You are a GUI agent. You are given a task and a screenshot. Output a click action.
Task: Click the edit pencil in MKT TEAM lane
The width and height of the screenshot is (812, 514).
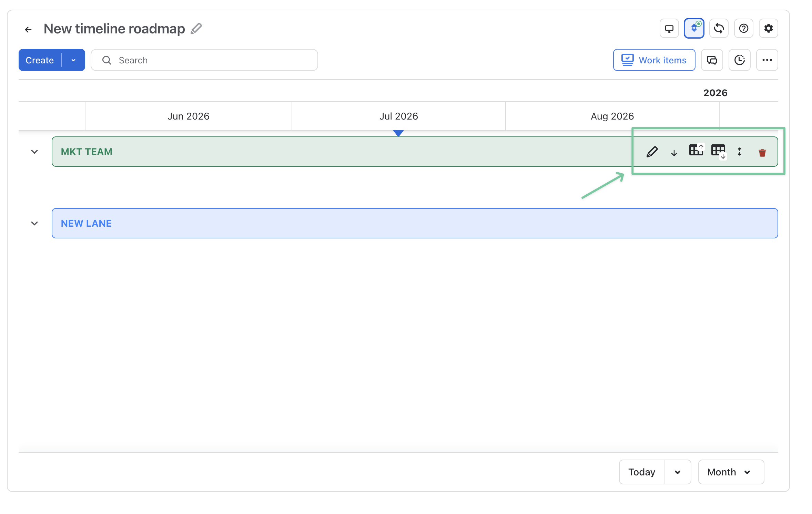pyautogui.click(x=652, y=152)
